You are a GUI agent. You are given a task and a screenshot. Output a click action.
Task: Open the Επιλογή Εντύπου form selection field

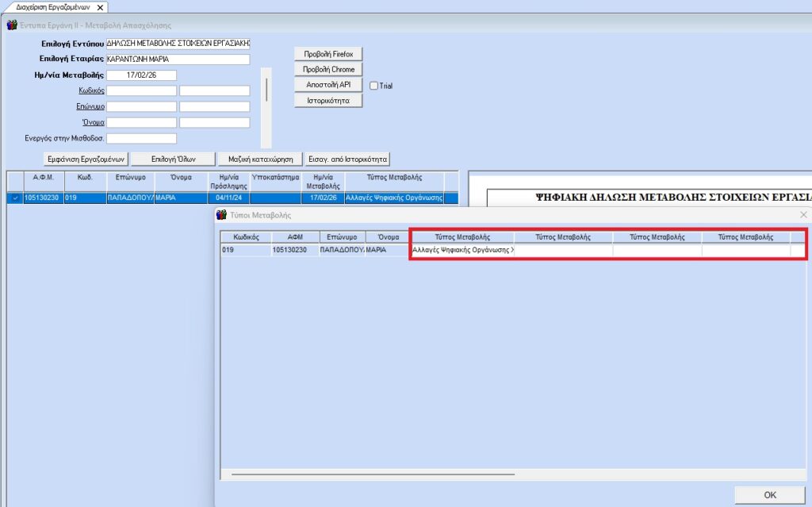(178, 44)
